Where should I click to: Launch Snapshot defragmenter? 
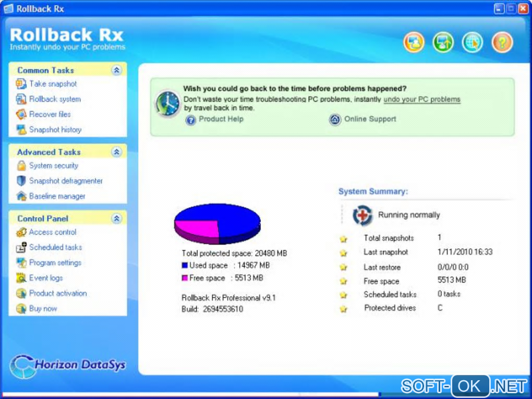click(66, 181)
